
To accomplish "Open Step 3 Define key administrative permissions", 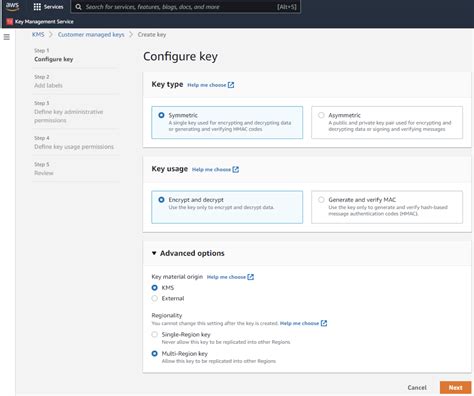I will [68, 116].
